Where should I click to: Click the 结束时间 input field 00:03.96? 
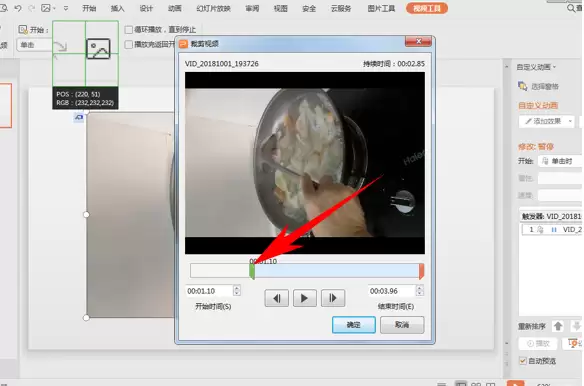coord(392,291)
